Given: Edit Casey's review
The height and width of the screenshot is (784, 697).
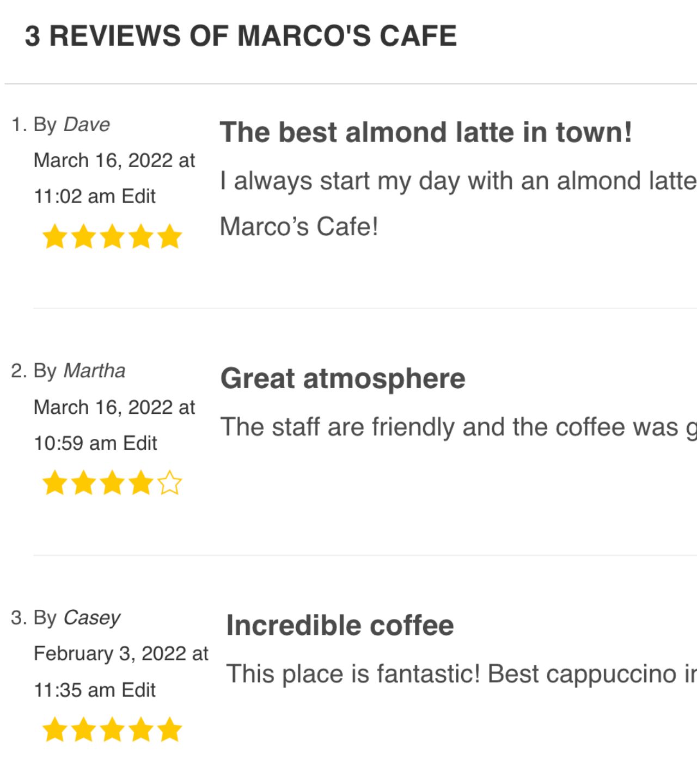Looking at the screenshot, I should point(138,690).
